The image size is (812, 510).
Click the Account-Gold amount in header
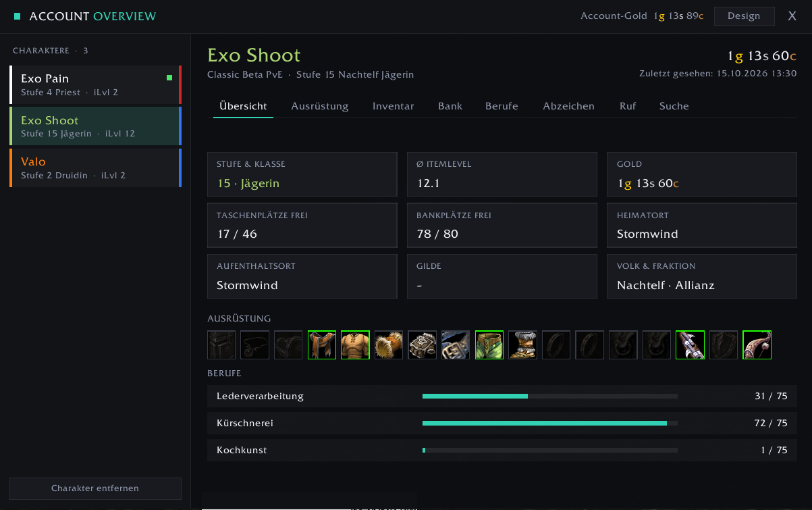678,16
